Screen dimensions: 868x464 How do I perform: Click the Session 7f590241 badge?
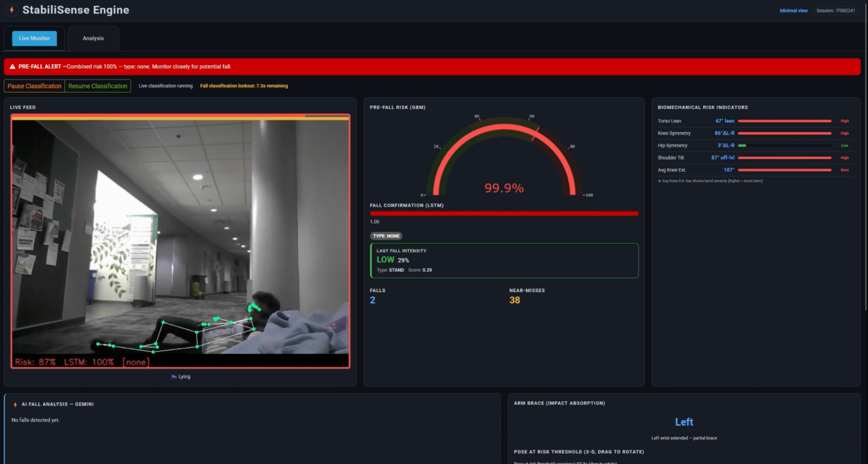click(835, 11)
